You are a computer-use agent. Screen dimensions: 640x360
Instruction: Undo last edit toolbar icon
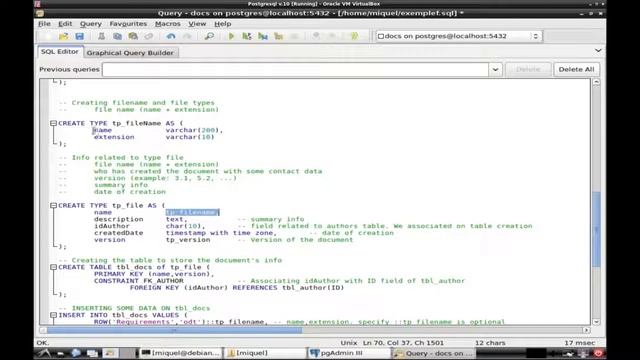click(x=171, y=36)
